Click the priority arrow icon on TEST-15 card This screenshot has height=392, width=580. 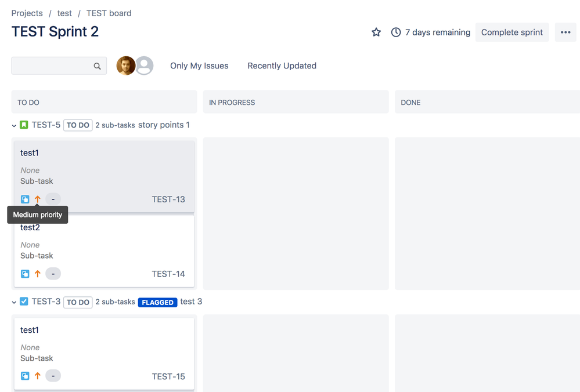[38, 376]
